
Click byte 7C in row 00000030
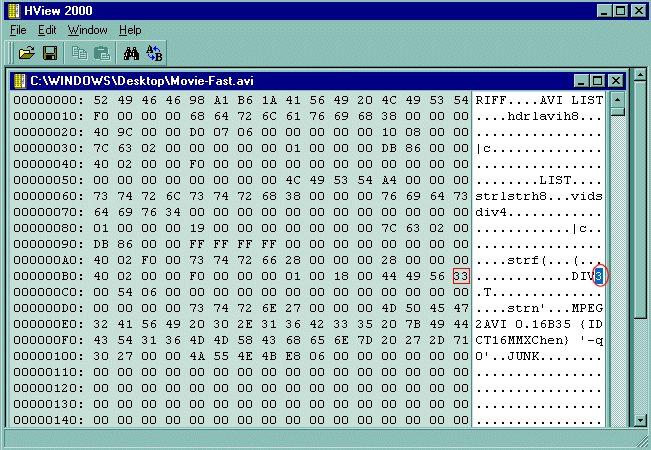click(100, 148)
